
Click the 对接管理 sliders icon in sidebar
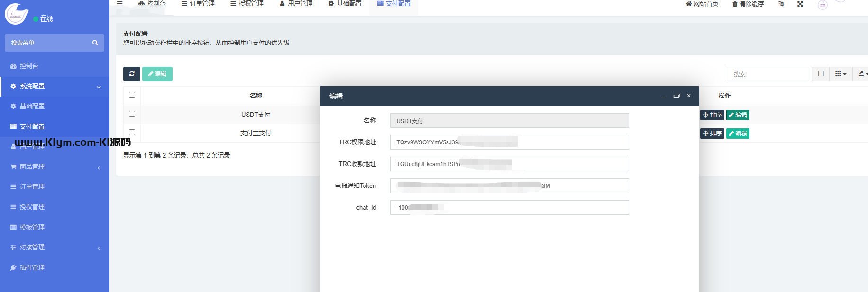point(13,247)
